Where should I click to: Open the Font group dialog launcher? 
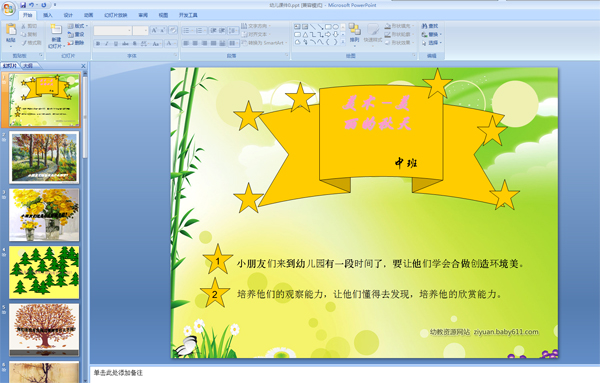176,55
